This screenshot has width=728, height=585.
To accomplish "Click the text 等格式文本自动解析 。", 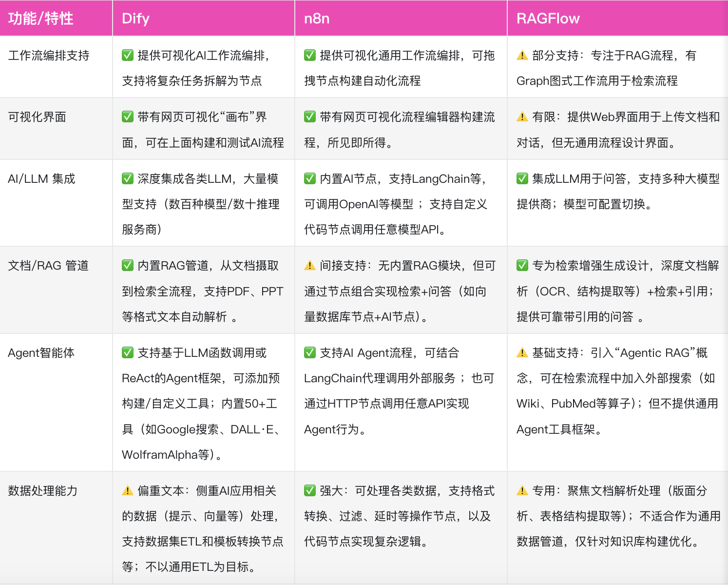I will pos(180,317).
